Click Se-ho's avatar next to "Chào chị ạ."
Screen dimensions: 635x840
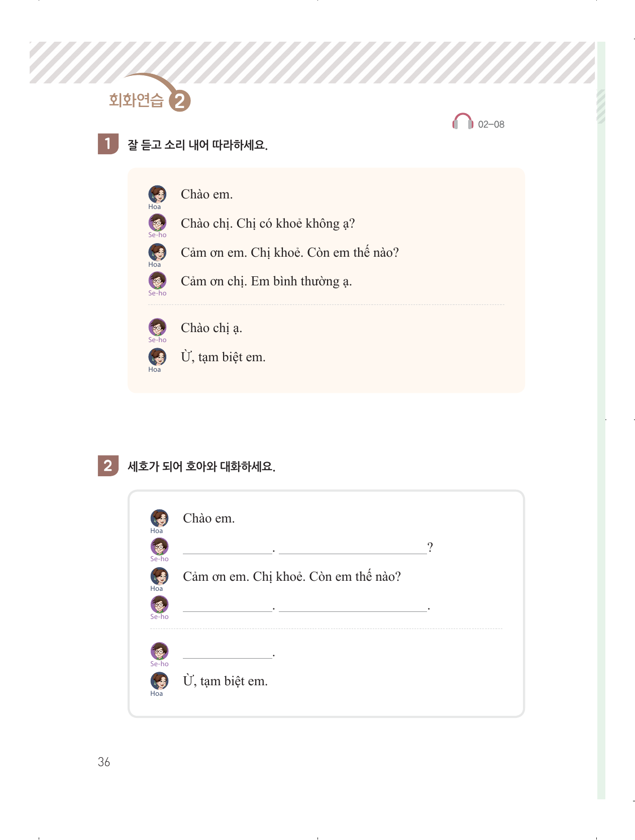coord(157,328)
